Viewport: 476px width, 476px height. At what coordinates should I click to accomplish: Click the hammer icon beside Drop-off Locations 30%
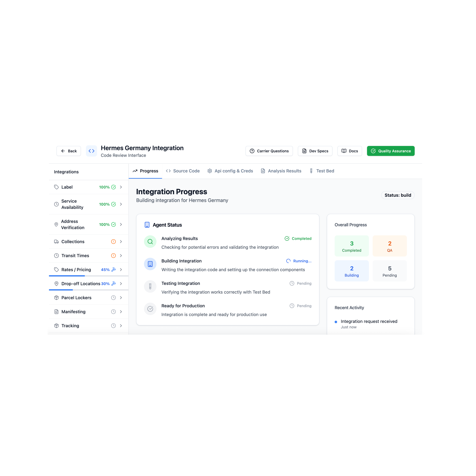(x=113, y=284)
